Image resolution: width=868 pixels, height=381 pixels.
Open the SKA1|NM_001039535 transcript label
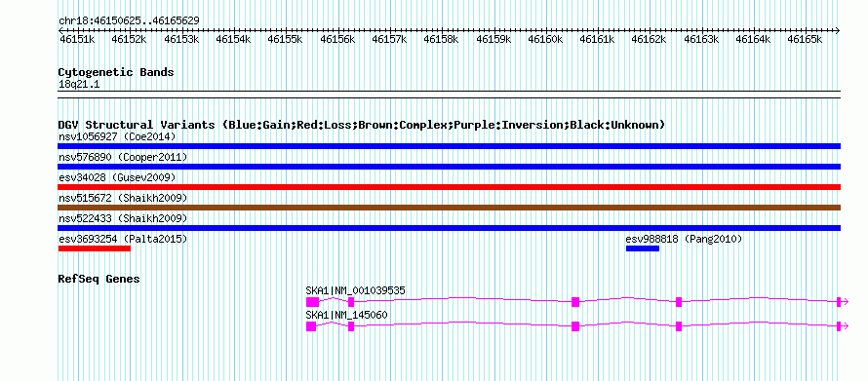355,290
